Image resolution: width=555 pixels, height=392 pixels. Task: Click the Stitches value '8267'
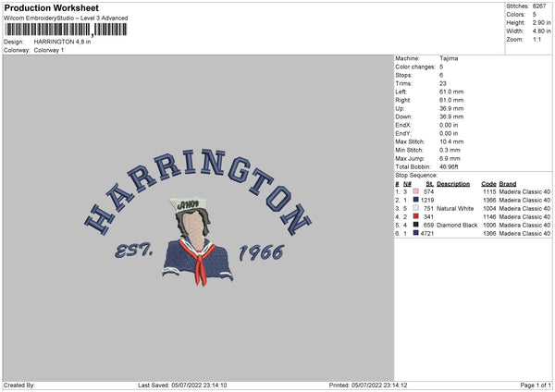pyautogui.click(x=539, y=6)
